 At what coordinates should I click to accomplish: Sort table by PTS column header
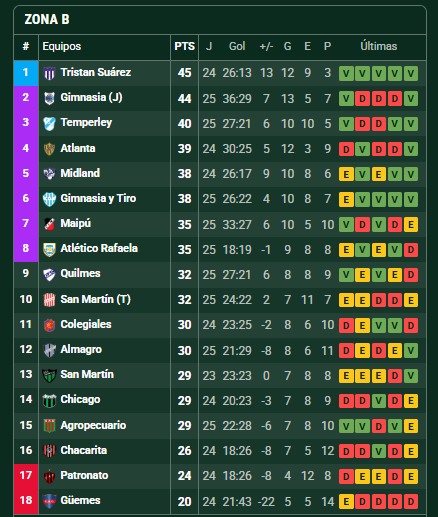[x=184, y=46]
